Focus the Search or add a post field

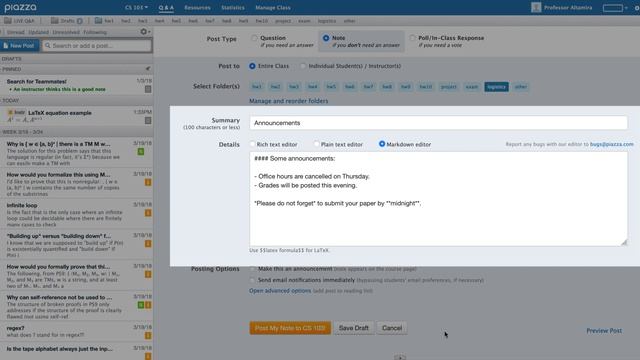click(x=97, y=46)
